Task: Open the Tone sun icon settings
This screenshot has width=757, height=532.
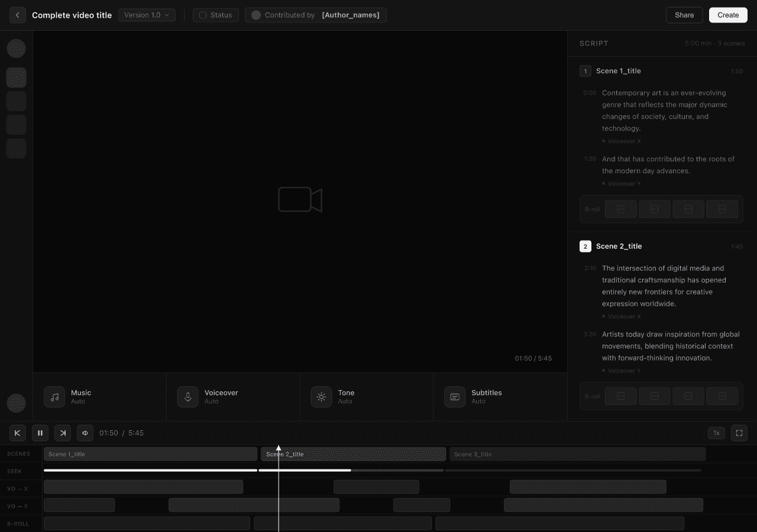Action: click(322, 397)
